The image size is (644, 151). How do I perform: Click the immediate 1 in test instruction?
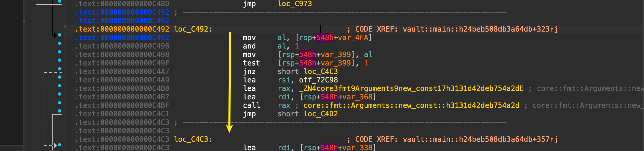366,63
